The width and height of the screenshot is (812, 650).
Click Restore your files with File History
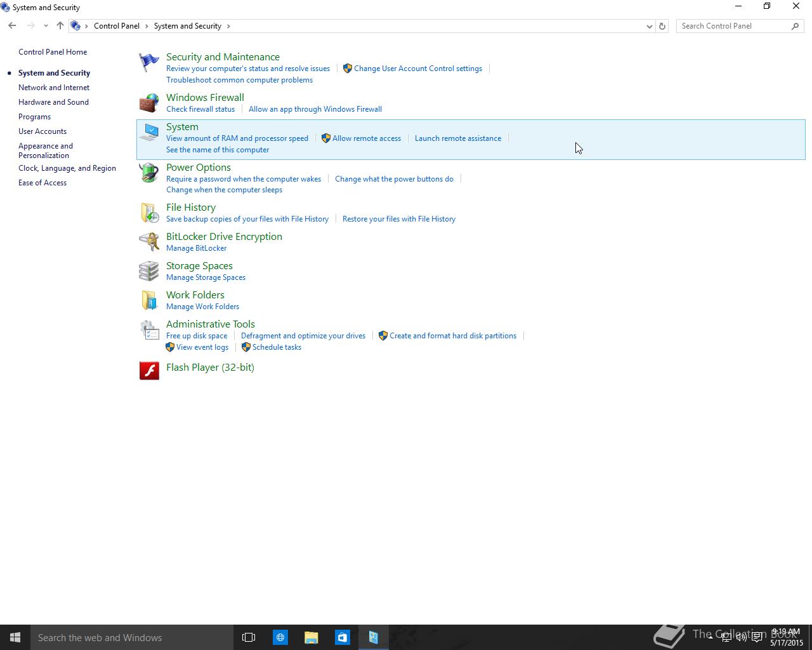click(399, 219)
